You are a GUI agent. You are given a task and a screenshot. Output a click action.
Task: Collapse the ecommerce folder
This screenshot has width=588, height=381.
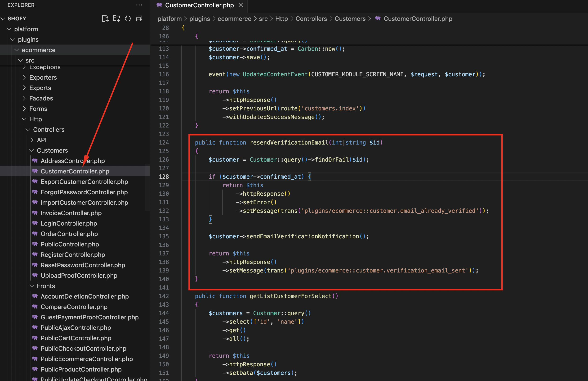(17, 50)
